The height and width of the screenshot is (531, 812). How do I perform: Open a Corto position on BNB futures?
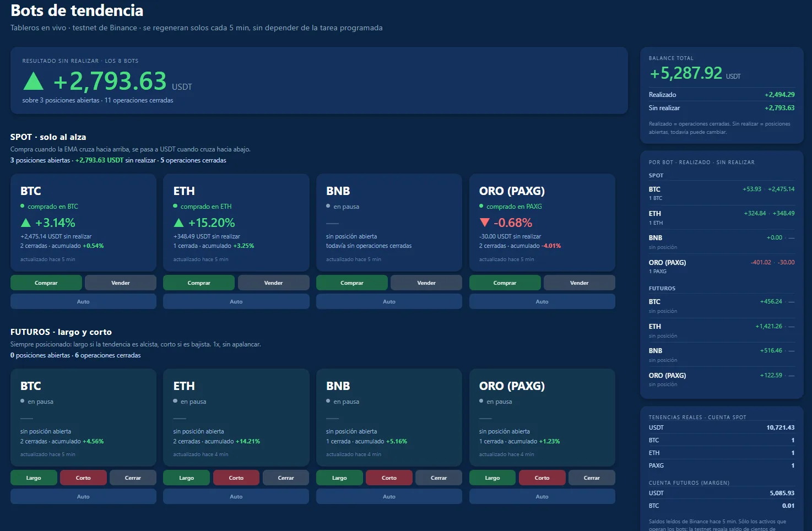pos(389,478)
